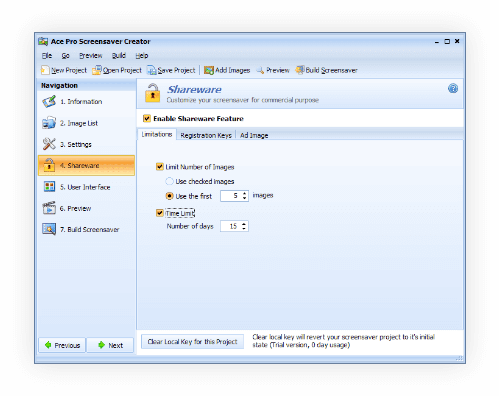
Task: Go to 1. Information step label
Action: (81, 102)
